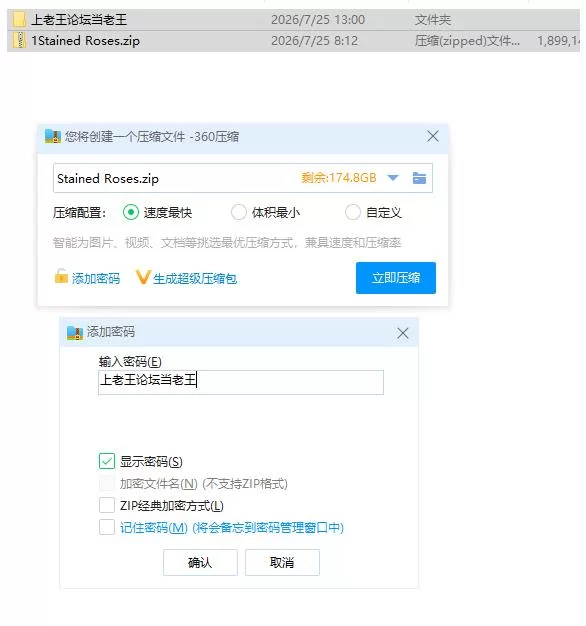Screen dimensions: 586x626
Task: Click the orange V icon for 超级压缩包
Action: click(143, 277)
